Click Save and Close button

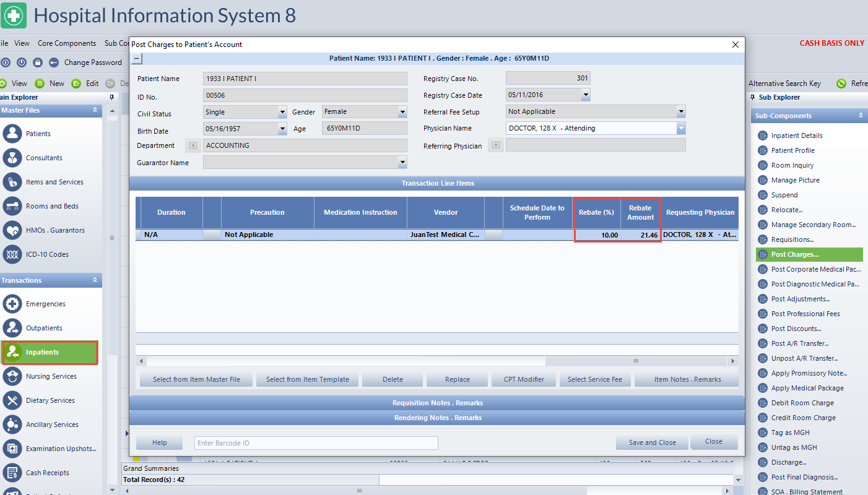(651, 442)
